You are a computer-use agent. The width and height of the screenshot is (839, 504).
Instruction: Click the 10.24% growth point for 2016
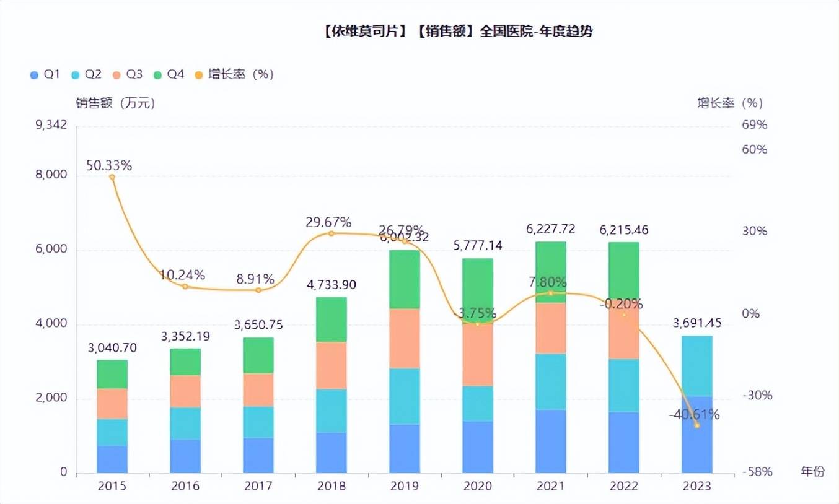(x=185, y=287)
